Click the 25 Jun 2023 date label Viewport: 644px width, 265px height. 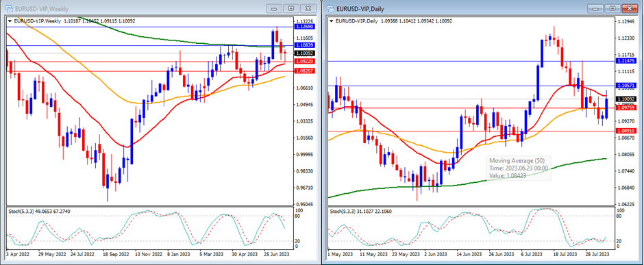pyautogui.click(x=277, y=254)
